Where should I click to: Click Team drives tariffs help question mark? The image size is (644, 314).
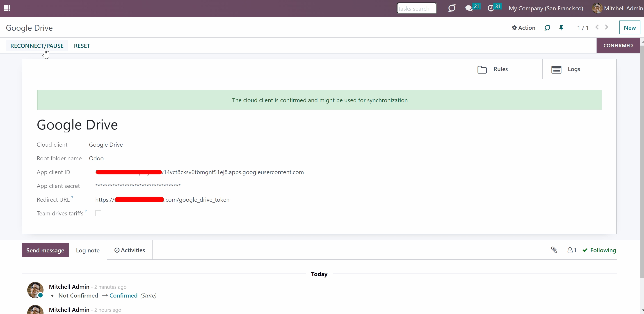[86, 211]
